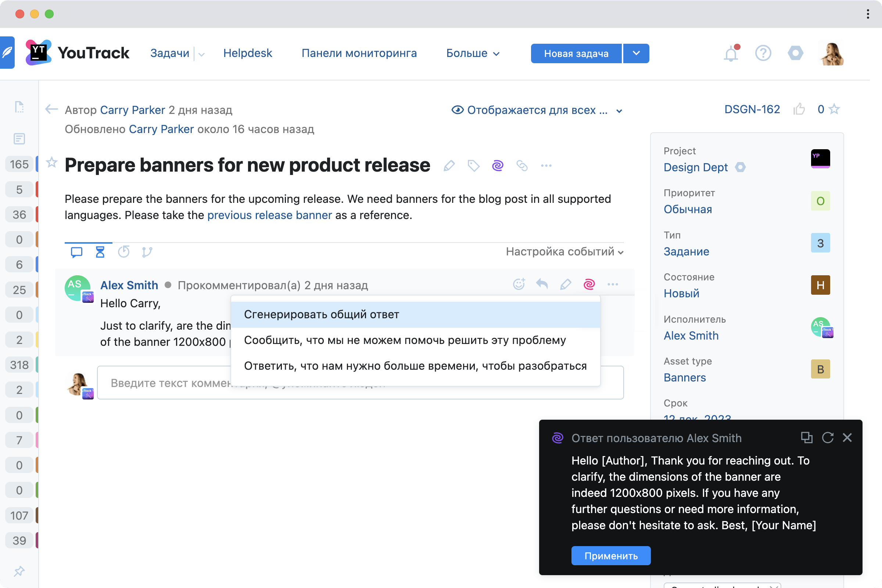Toggle the thumbs-up vote for DSGN-162
Image resolution: width=882 pixels, height=588 pixels.
(799, 109)
